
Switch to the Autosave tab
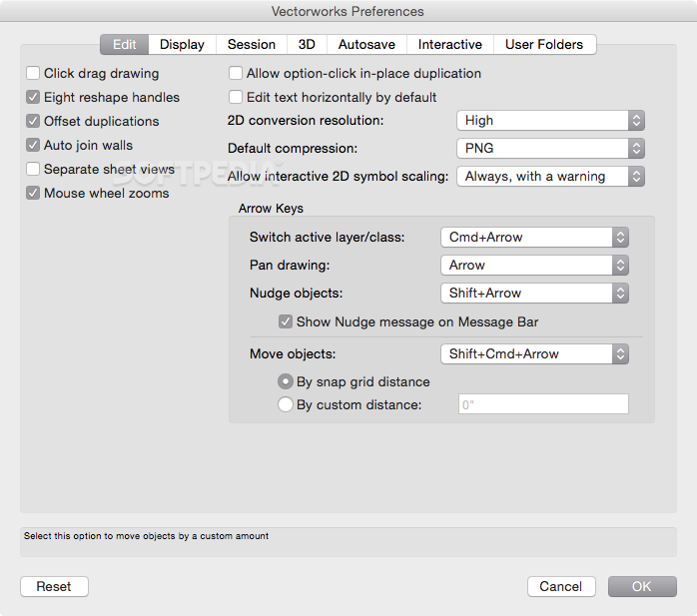366,45
